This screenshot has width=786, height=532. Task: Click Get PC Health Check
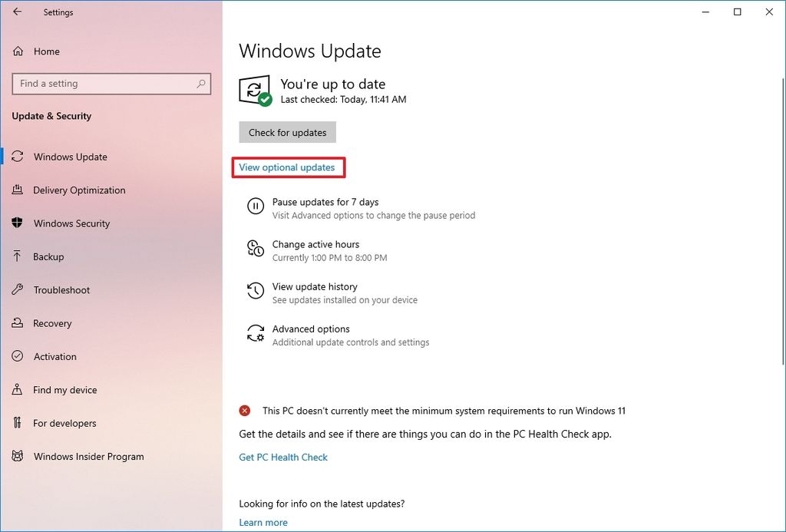coord(283,457)
